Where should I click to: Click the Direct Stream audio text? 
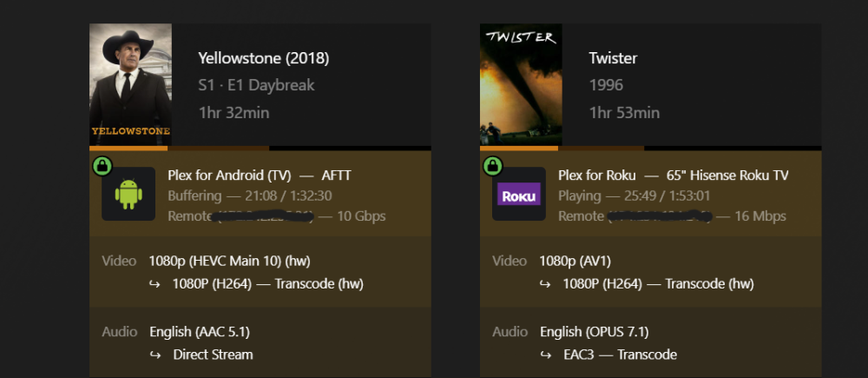tap(214, 355)
